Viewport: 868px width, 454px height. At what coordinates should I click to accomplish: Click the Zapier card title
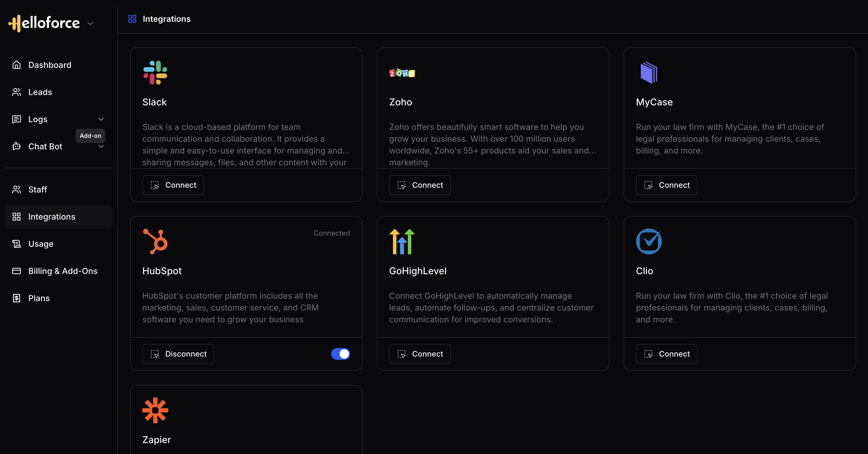pos(156,440)
